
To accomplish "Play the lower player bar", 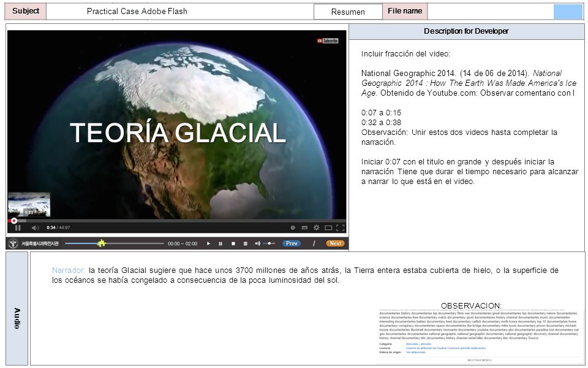I will (x=208, y=243).
